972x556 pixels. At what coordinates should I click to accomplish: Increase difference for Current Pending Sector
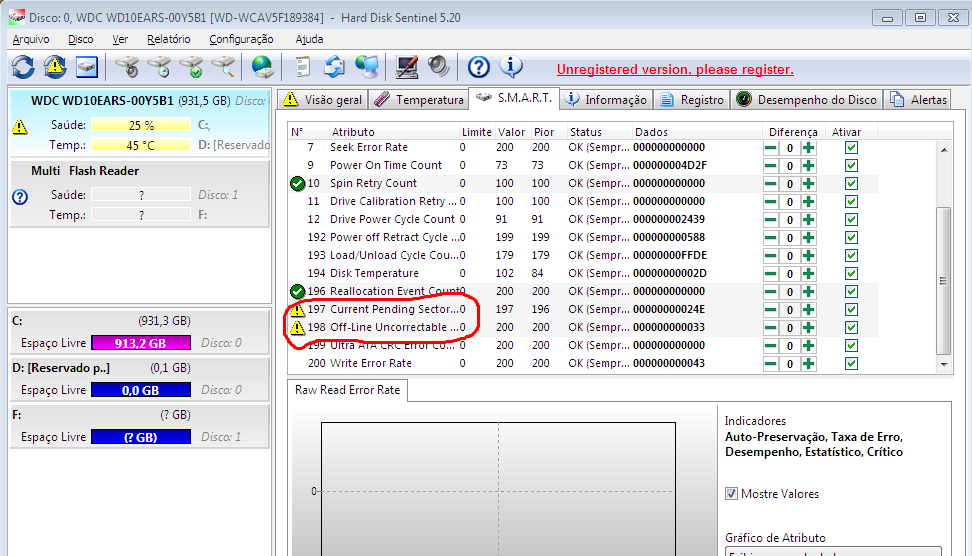pyautogui.click(x=808, y=310)
